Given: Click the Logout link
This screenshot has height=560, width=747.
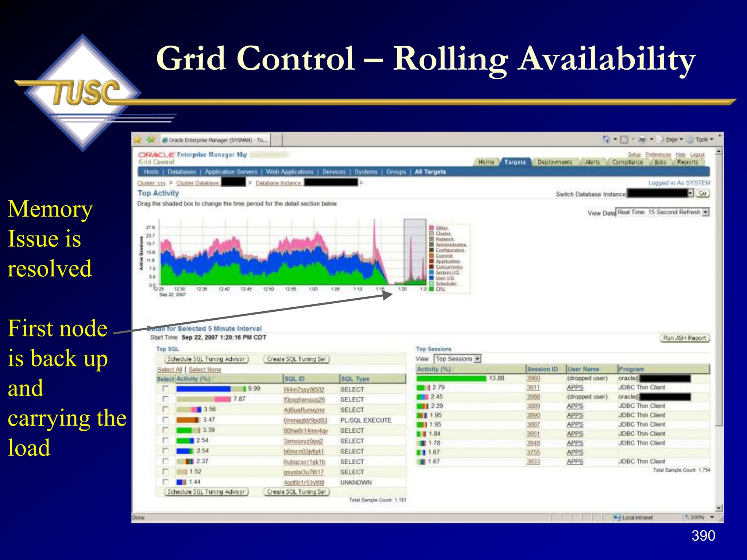Looking at the screenshot, I should click(x=697, y=155).
